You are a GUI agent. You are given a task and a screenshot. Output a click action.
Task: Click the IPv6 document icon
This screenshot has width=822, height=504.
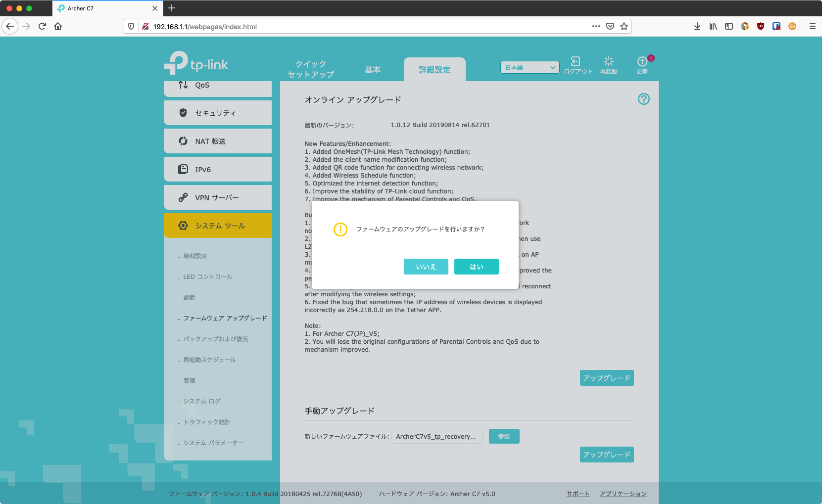(x=183, y=169)
